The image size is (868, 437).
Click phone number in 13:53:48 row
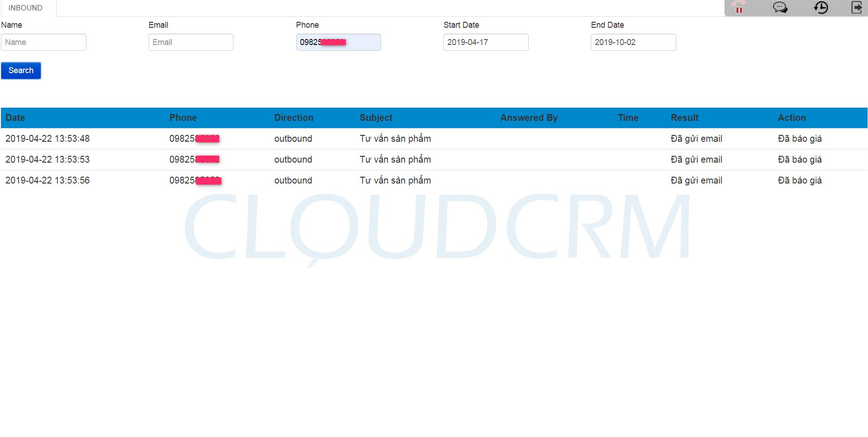tap(194, 139)
